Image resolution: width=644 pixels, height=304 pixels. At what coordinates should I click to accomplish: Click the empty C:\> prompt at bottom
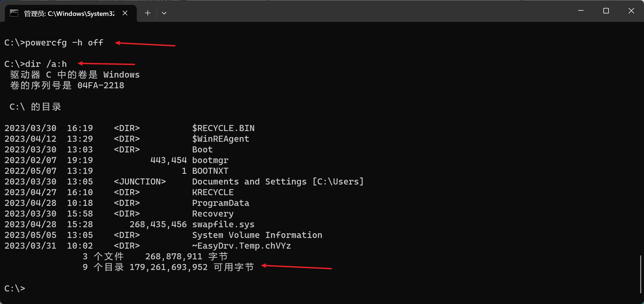pyautogui.click(x=15, y=289)
